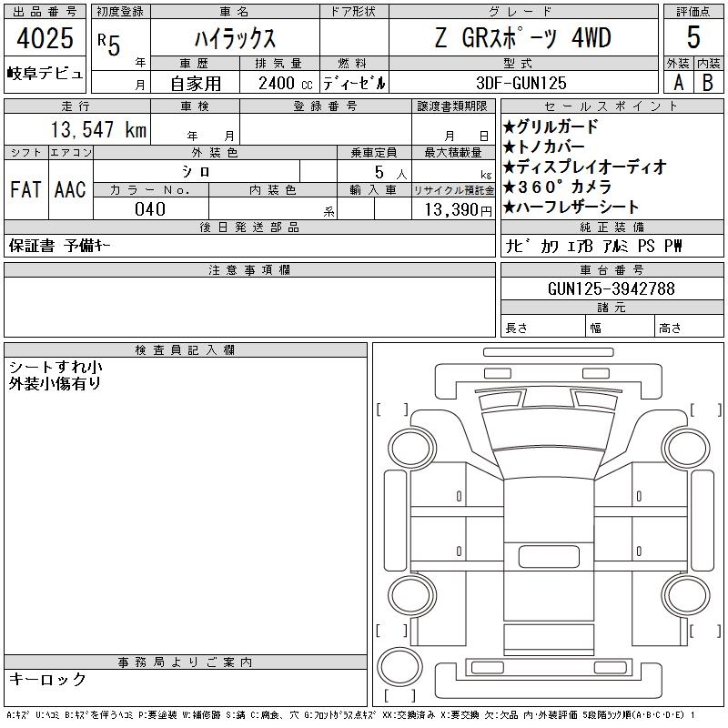Click color number 040
The image size is (728, 728).
click(150, 209)
